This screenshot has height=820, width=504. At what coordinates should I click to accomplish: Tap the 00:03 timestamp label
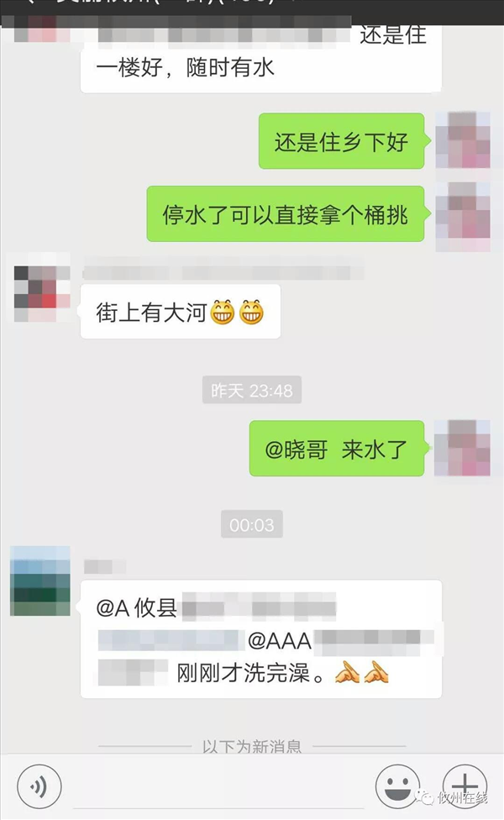[252, 524]
